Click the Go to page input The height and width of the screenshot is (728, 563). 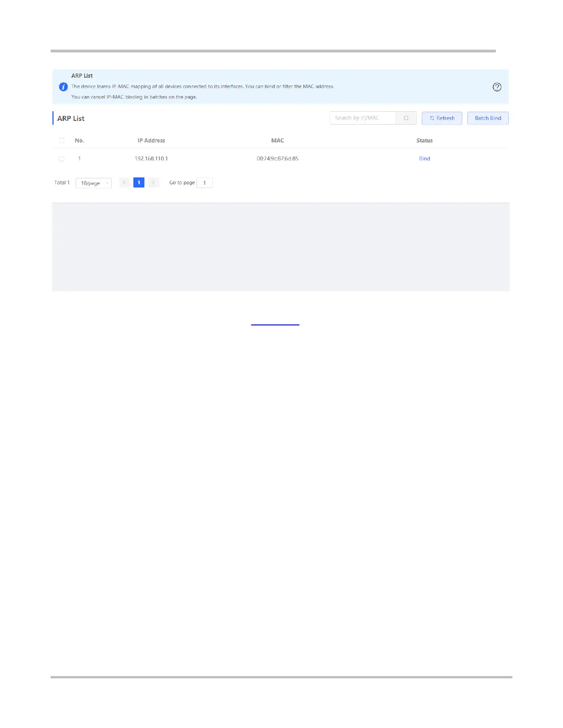[205, 183]
